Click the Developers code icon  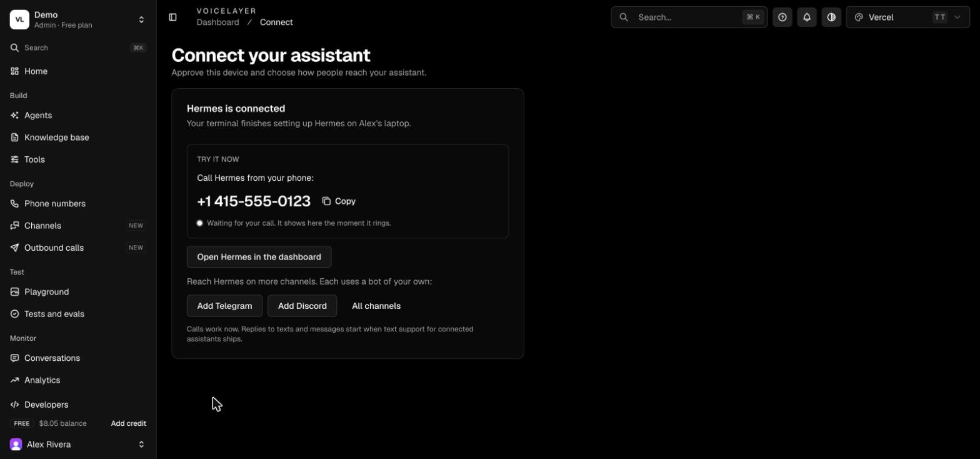14,405
